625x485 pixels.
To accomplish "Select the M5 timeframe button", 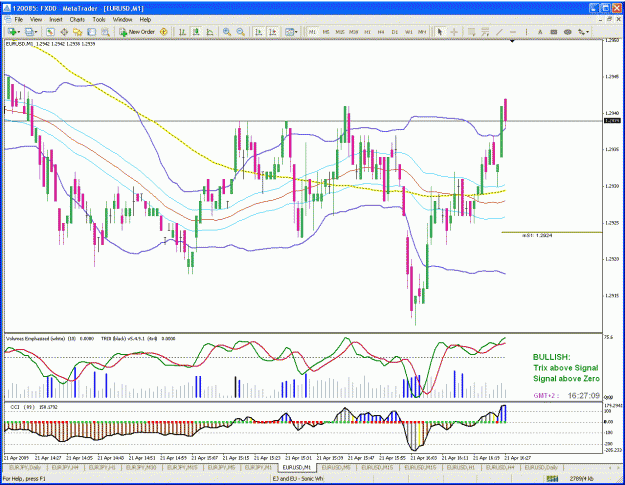I will pos(326,32).
